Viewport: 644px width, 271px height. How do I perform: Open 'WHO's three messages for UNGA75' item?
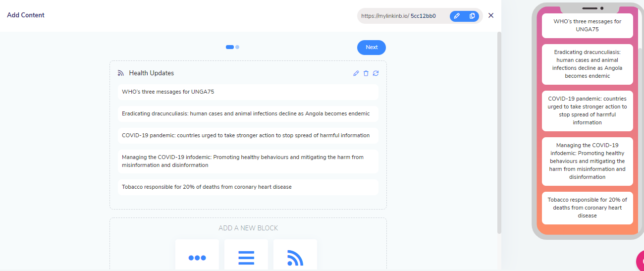click(x=248, y=92)
